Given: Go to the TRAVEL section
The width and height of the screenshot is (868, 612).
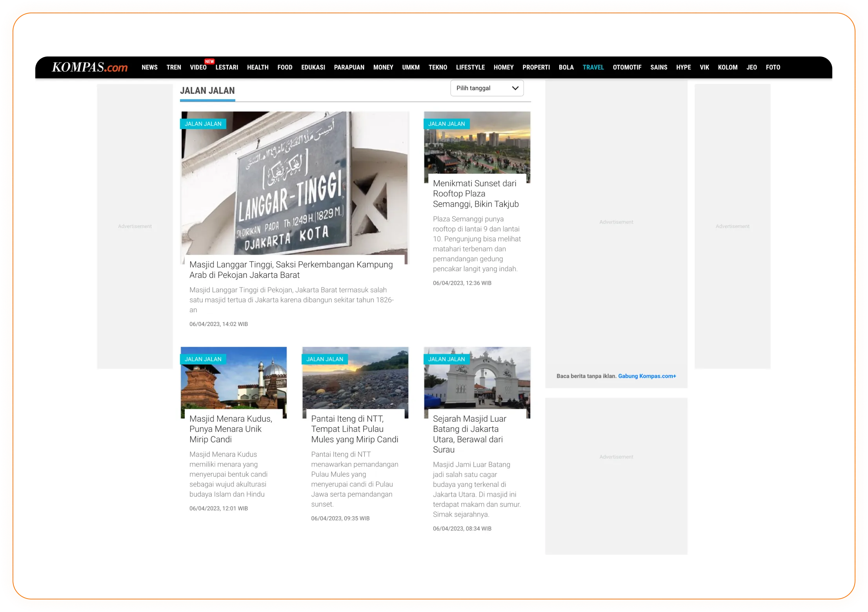Looking at the screenshot, I should pos(593,67).
